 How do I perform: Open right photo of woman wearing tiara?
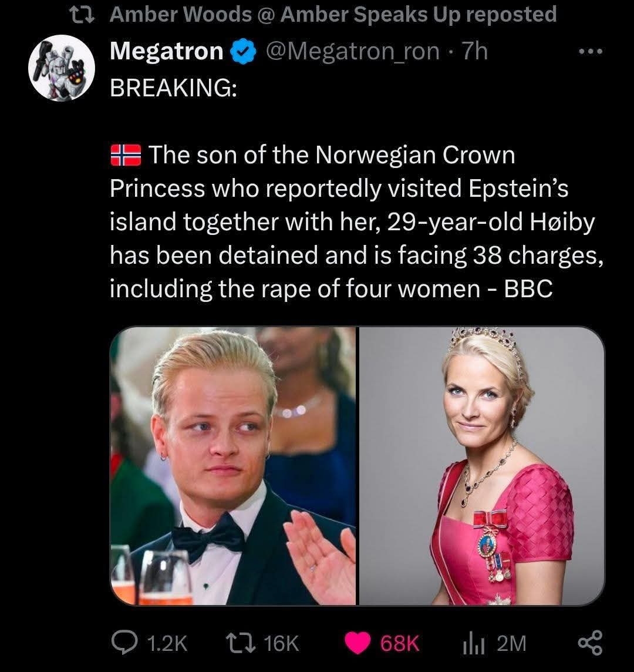[481, 465]
